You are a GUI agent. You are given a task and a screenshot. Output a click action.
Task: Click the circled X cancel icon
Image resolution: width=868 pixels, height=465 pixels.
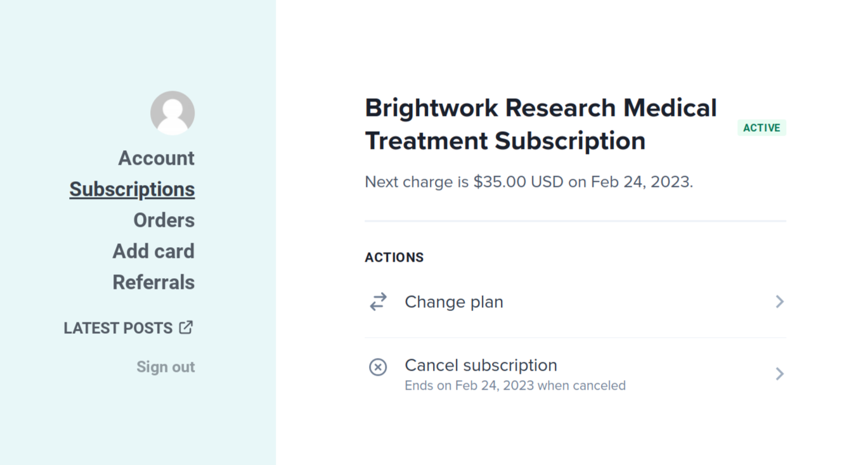coord(378,367)
